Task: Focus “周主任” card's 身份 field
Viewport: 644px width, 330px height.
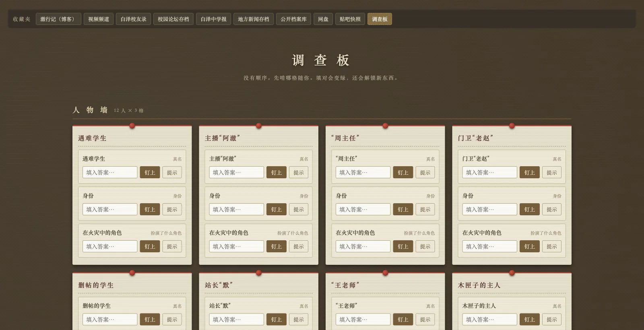Action: pyautogui.click(x=363, y=209)
